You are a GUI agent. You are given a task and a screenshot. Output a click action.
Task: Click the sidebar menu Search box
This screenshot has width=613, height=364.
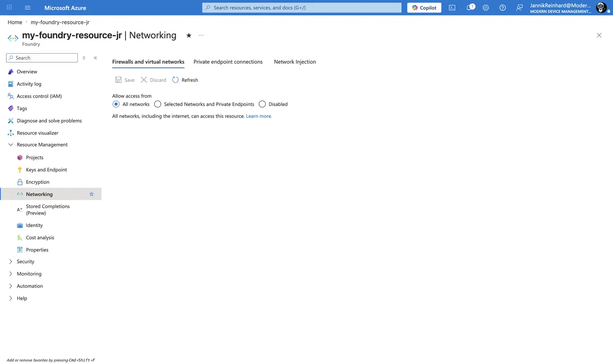42,58
